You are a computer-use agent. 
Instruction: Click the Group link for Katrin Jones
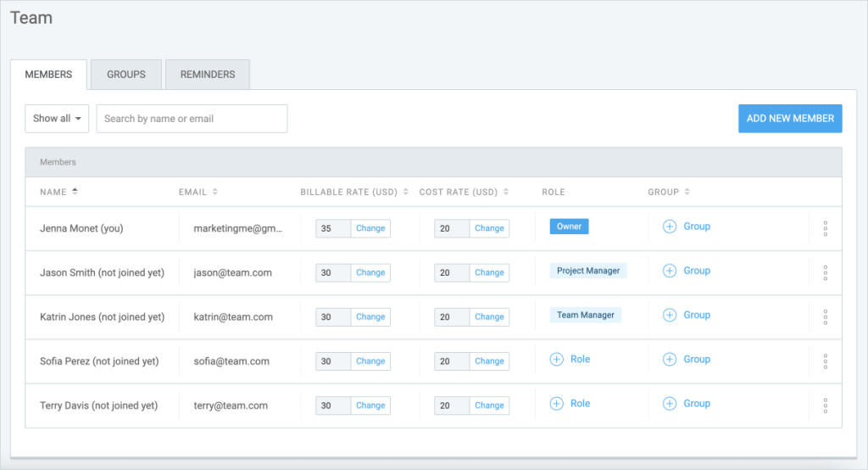pos(697,315)
